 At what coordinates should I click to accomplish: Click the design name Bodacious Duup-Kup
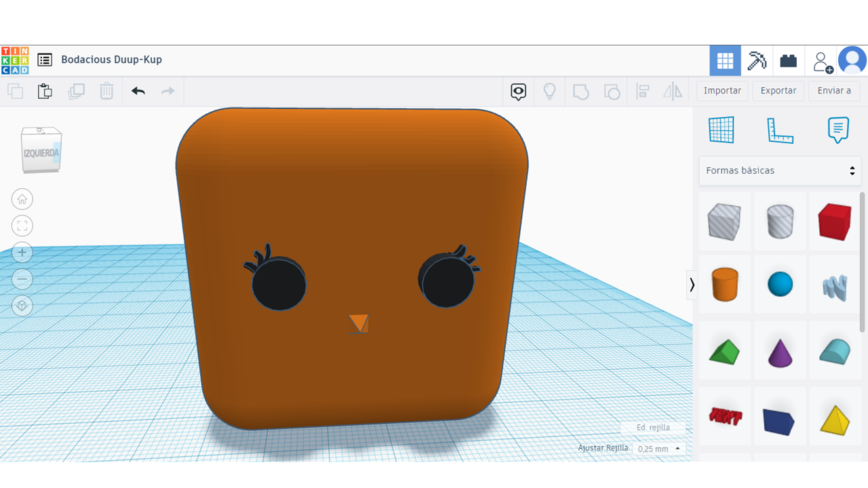(x=111, y=60)
